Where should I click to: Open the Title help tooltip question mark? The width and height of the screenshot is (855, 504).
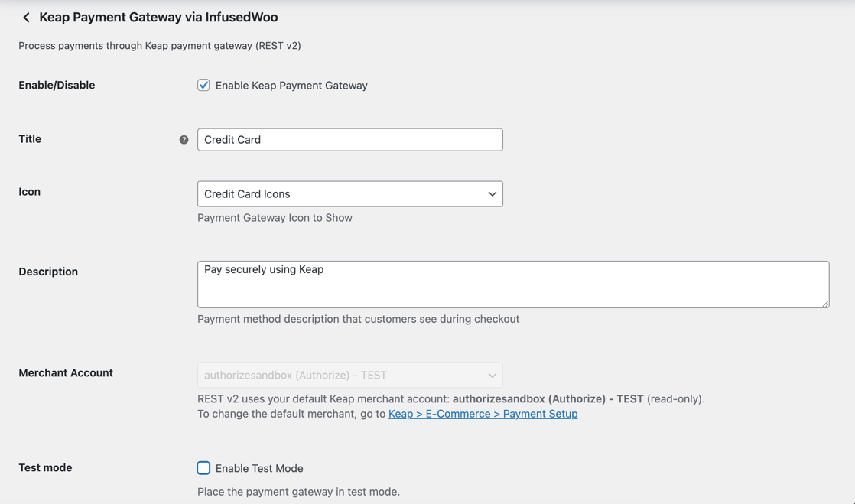coord(184,139)
